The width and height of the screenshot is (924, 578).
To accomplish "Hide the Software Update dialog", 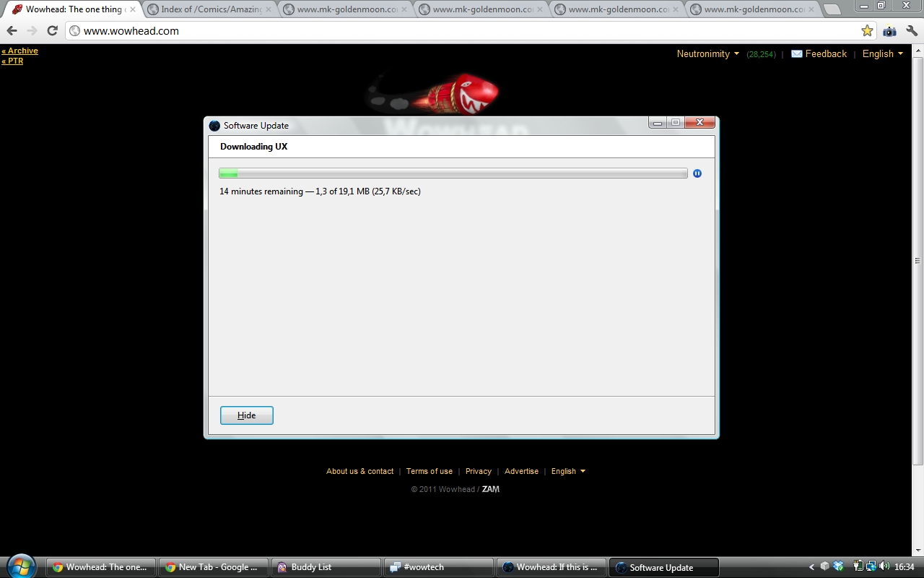I will click(x=247, y=415).
